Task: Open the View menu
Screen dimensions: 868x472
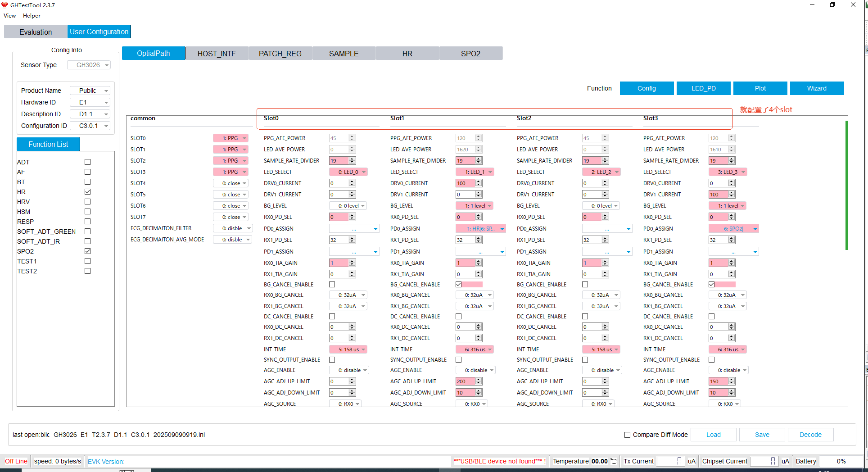Action: point(9,16)
